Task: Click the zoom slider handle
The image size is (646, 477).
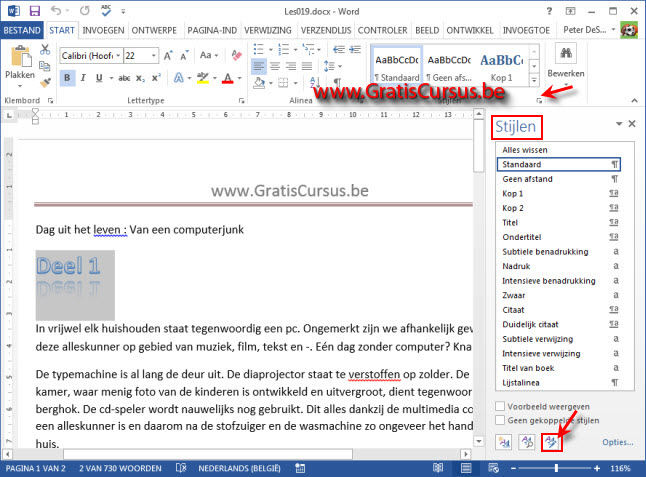Action: tap(557, 468)
